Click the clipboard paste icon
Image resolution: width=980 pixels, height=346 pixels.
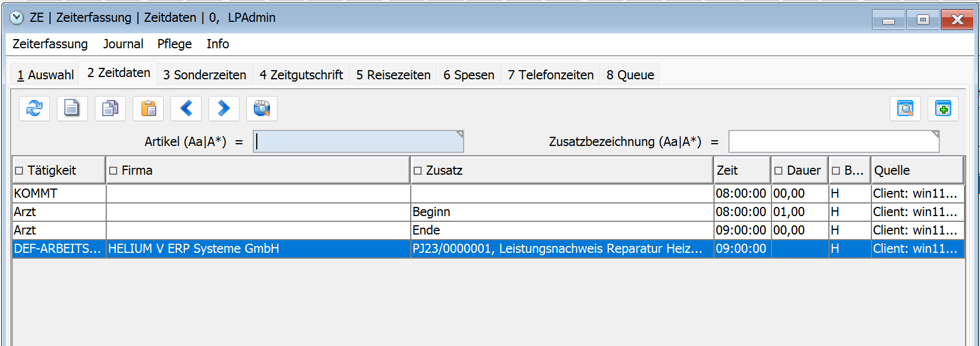(148, 109)
